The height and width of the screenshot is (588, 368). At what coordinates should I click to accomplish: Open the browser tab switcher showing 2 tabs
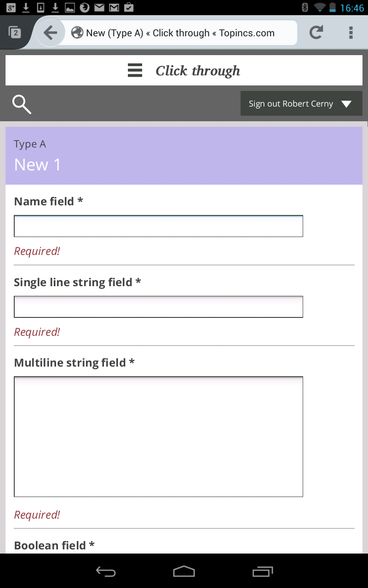coord(15,33)
